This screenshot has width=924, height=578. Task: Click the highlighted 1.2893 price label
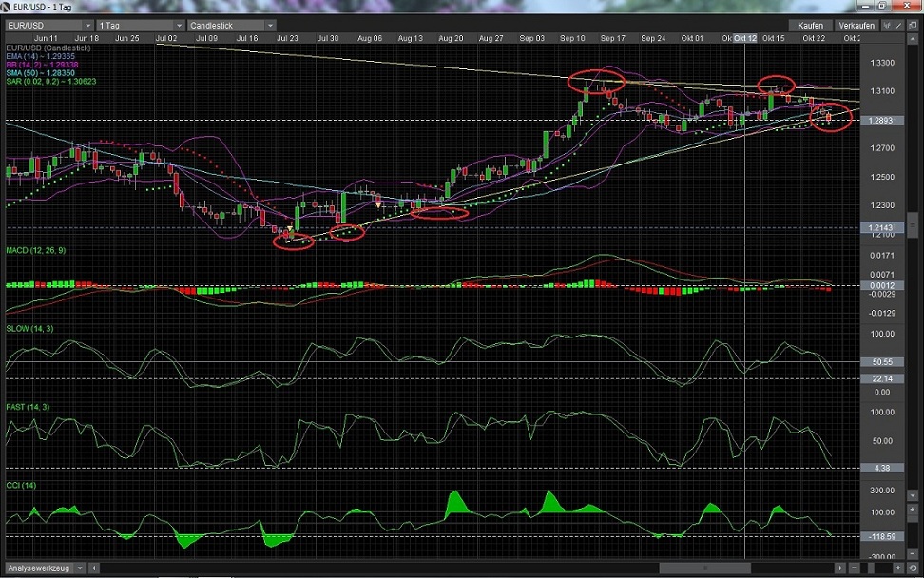[x=882, y=121]
